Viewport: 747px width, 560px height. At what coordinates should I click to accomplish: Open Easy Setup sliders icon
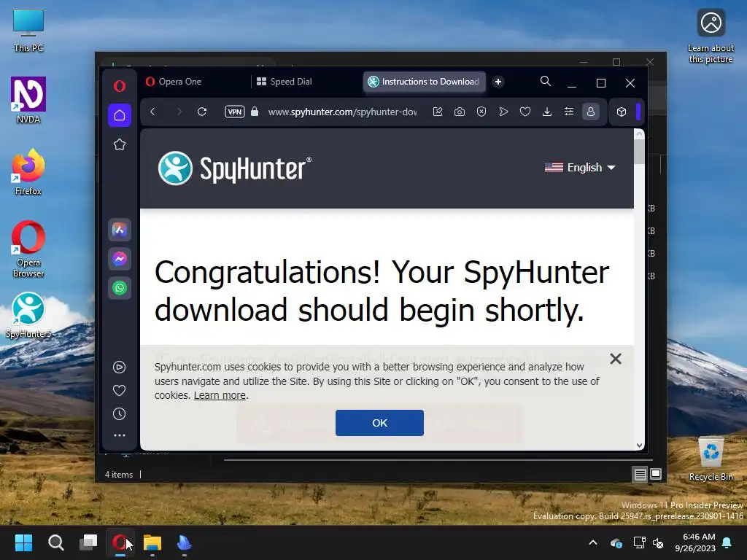click(569, 112)
